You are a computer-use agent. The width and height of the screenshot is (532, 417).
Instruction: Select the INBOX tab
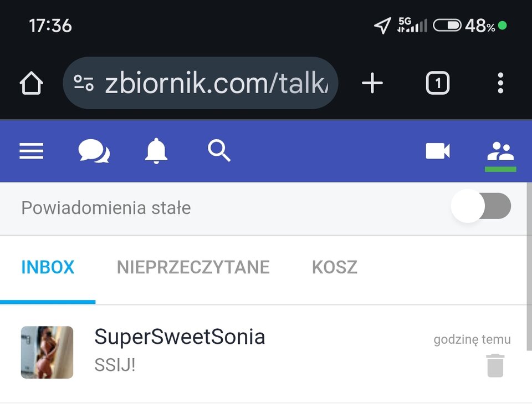point(48,267)
